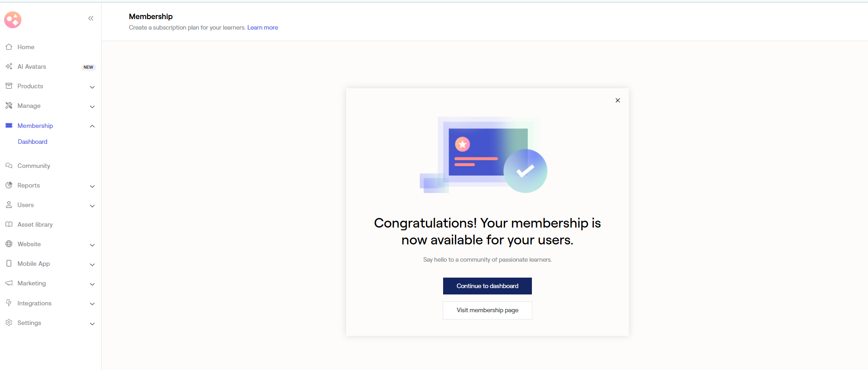
Task: Expand the Reports dropdown arrow
Action: coord(92,186)
